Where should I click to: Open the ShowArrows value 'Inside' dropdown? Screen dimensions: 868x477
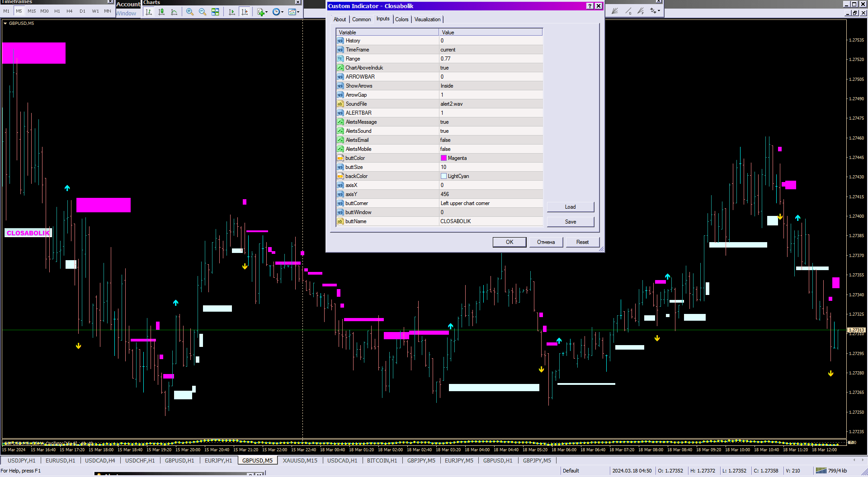coord(491,86)
